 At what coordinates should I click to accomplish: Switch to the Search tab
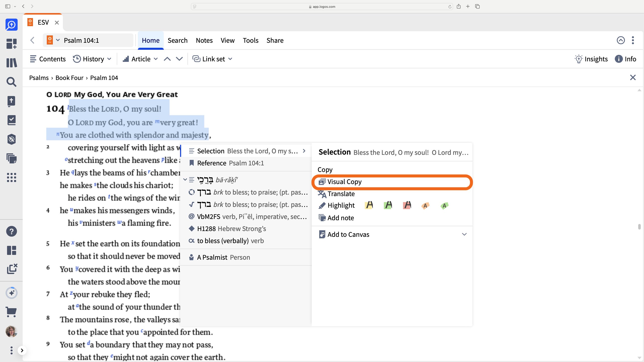tap(178, 40)
